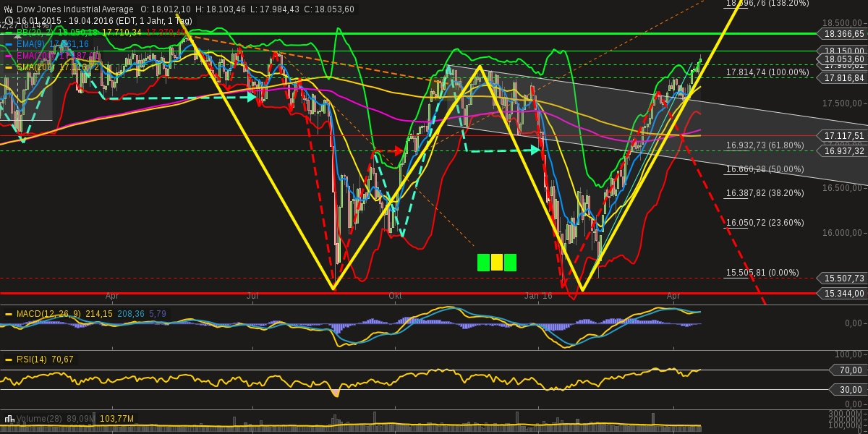The image size is (868, 434).
Task: Click the price marker 15.507,73
Action: click(843, 278)
